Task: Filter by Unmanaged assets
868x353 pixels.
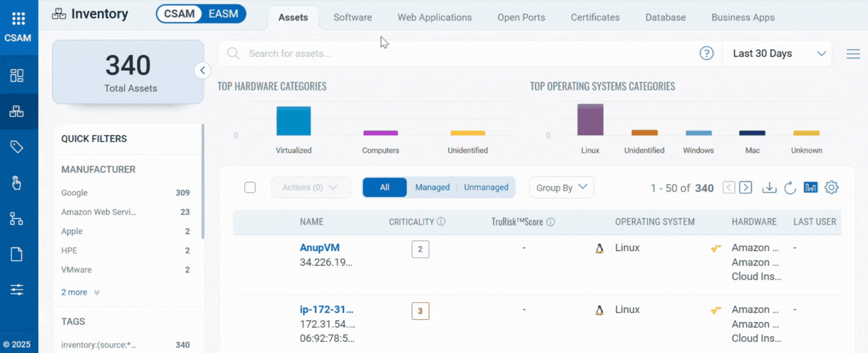Action: click(x=485, y=188)
